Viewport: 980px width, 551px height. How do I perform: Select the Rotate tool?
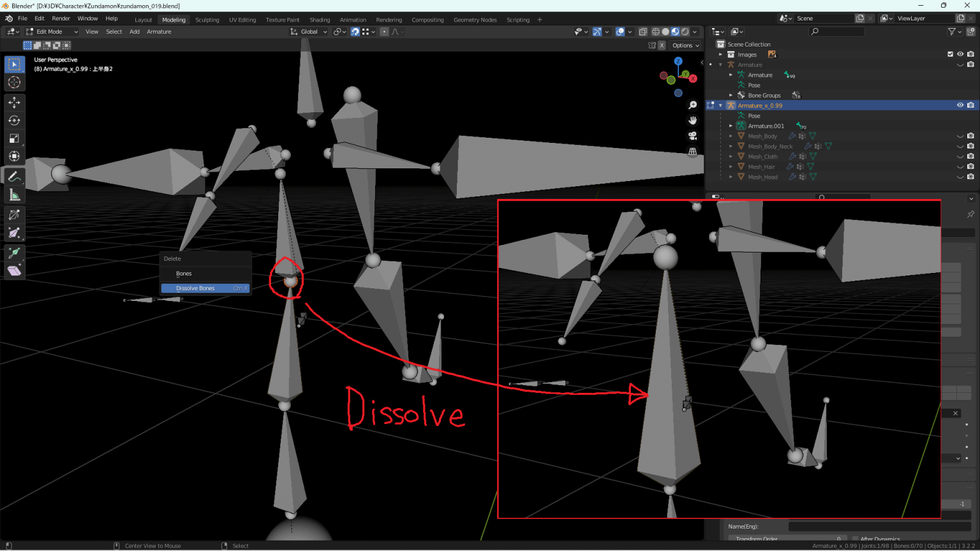point(14,120)
